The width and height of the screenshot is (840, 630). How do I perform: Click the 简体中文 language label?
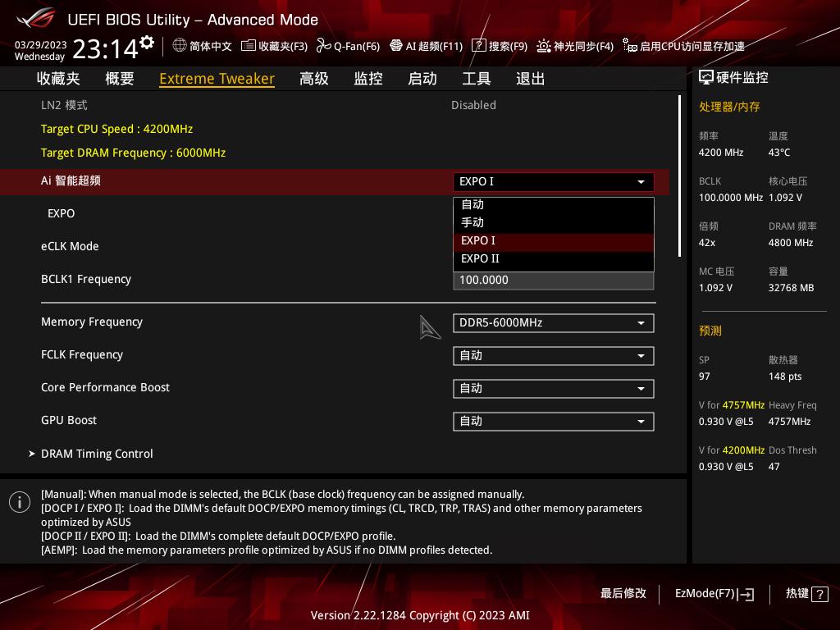click(211, 47)
